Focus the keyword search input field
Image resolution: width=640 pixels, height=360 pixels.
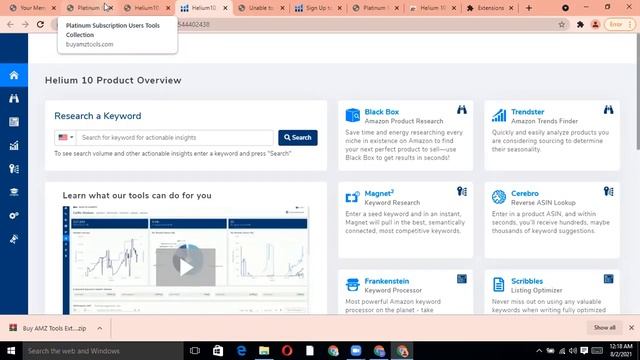[x=175, y=138]
